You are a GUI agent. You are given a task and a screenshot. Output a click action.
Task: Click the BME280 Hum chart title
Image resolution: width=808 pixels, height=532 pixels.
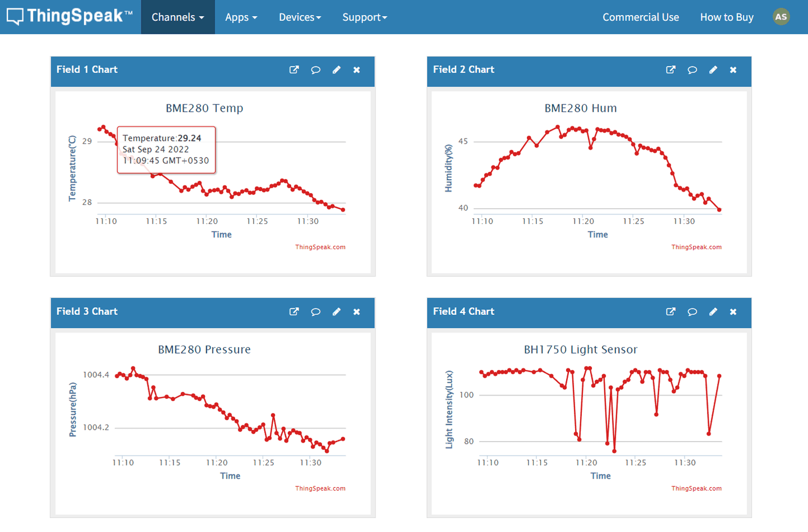pos(581,108)
